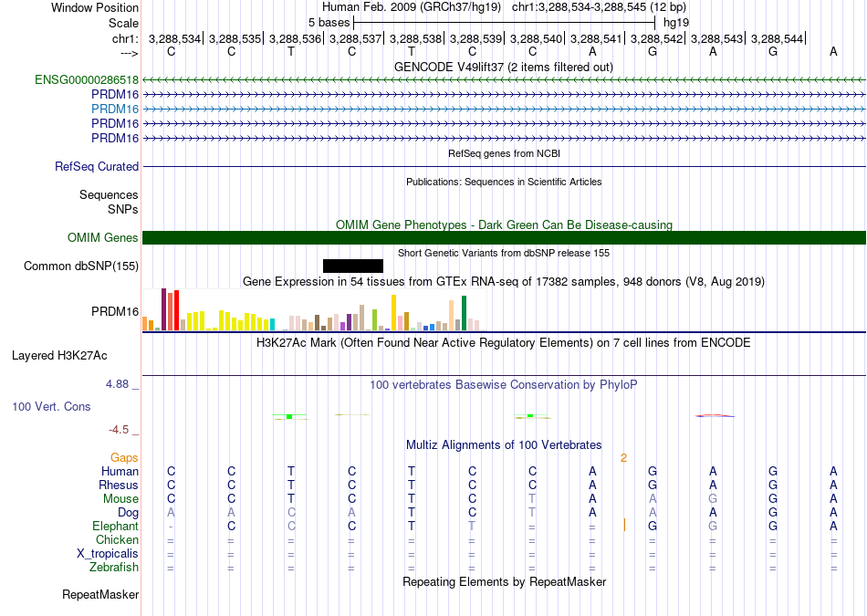Click the PRDM16 label beside GTEx chart
This screenshot has width=867, height=616.
[x=115, y=312]
